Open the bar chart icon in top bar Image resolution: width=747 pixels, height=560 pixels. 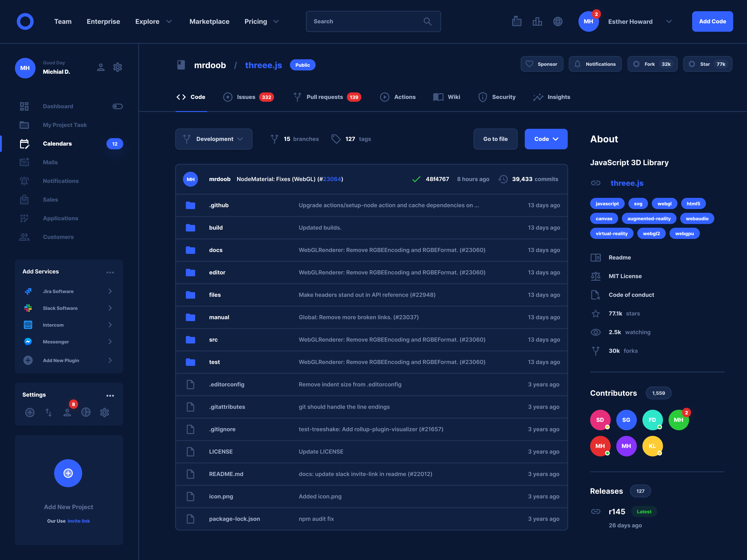pyautogui.click(x=537, y=21)
